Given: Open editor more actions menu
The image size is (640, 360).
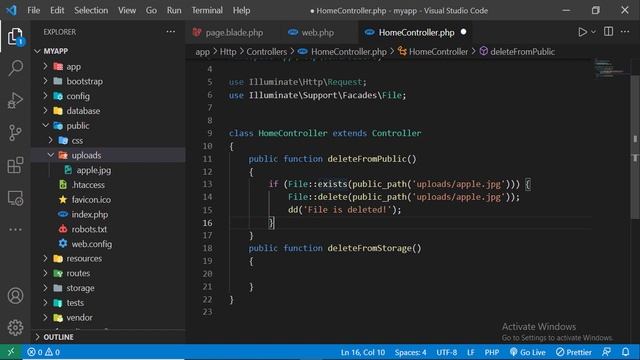Looking at the screenshot, I should pos(625,31).
